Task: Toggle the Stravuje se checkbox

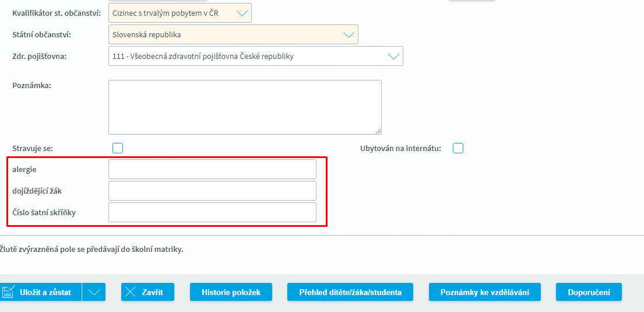Action: coord(118,148)
